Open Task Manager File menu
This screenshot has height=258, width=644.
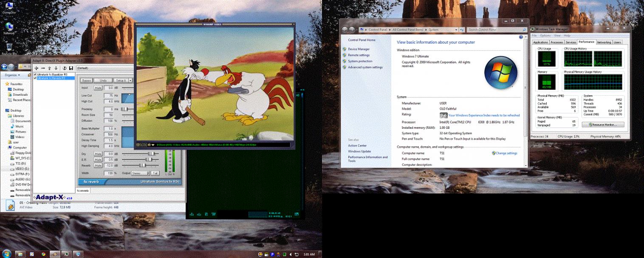click(x=534, y=36)
